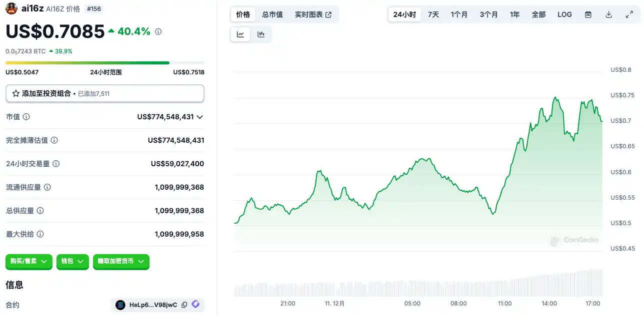This screenshot has height=316, width=644.
Task: Select the 7天 time range
Action: (433, 14)
